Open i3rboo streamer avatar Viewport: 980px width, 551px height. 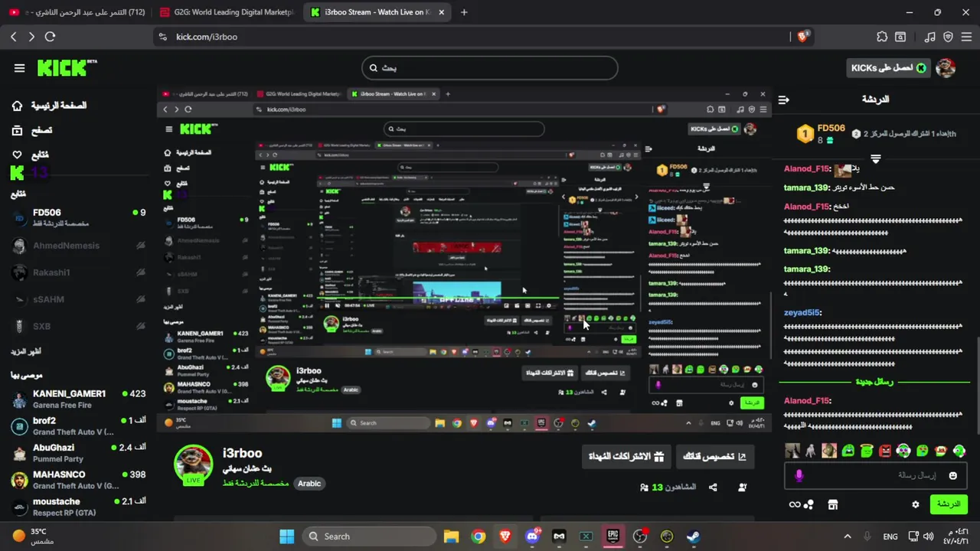pos(193,465)
